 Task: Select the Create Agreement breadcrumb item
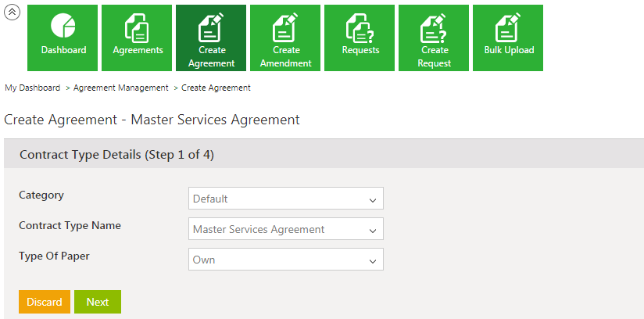[216, 88]
